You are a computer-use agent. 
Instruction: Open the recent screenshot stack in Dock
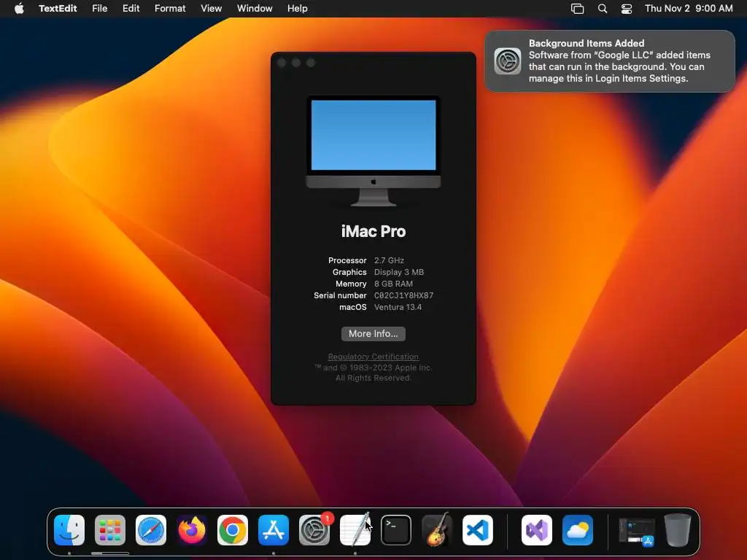pyautogui.click(x=636, y=531)
